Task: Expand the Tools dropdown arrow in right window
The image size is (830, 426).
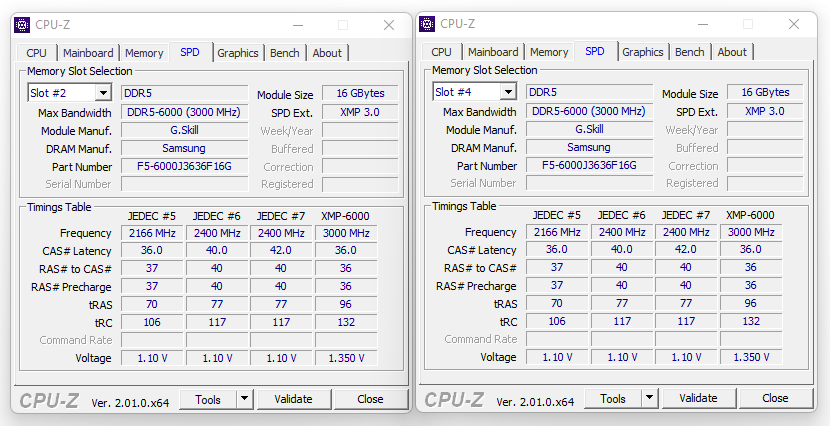Action: coord(649,398)
